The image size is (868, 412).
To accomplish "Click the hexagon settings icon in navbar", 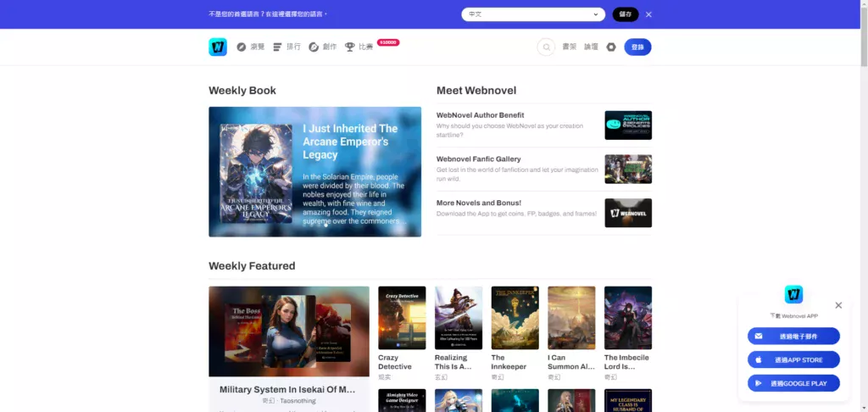I will [x=611, y=47].
